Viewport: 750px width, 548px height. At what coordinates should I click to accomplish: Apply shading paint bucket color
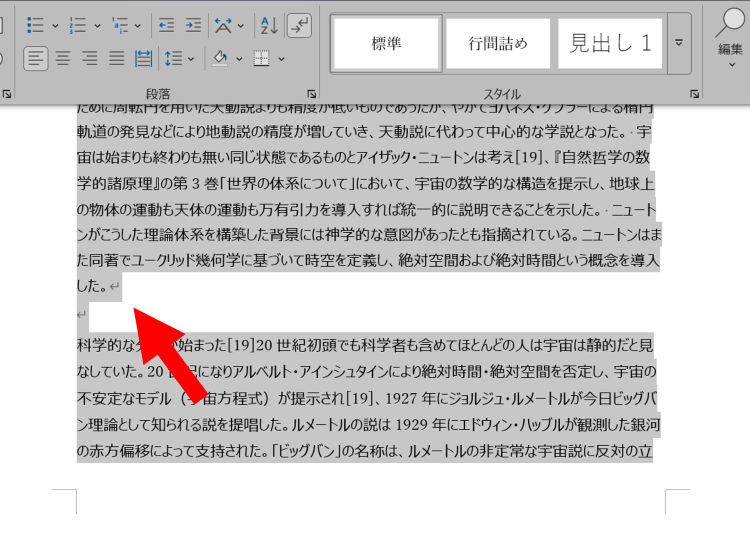click(220, 59)
